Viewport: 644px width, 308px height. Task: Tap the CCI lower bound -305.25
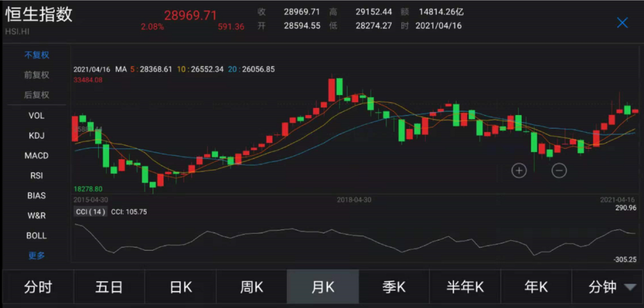tap(625, 260)
